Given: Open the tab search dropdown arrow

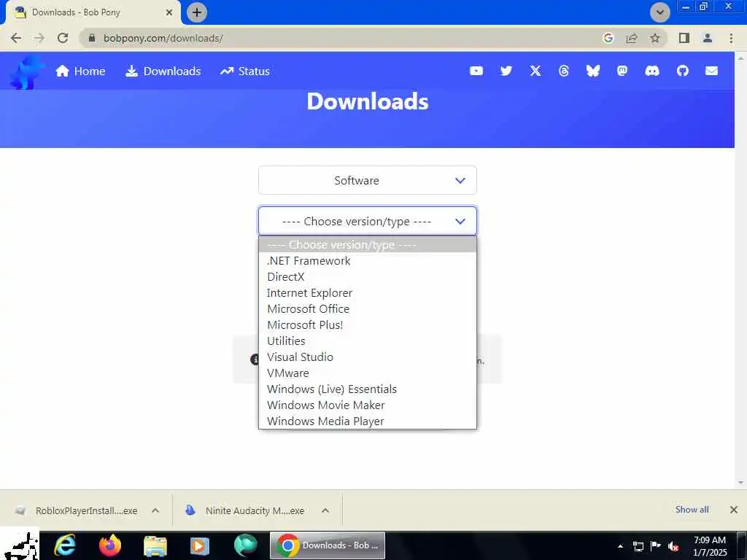Looking at the screenshot, I should [x=659, y=12].
